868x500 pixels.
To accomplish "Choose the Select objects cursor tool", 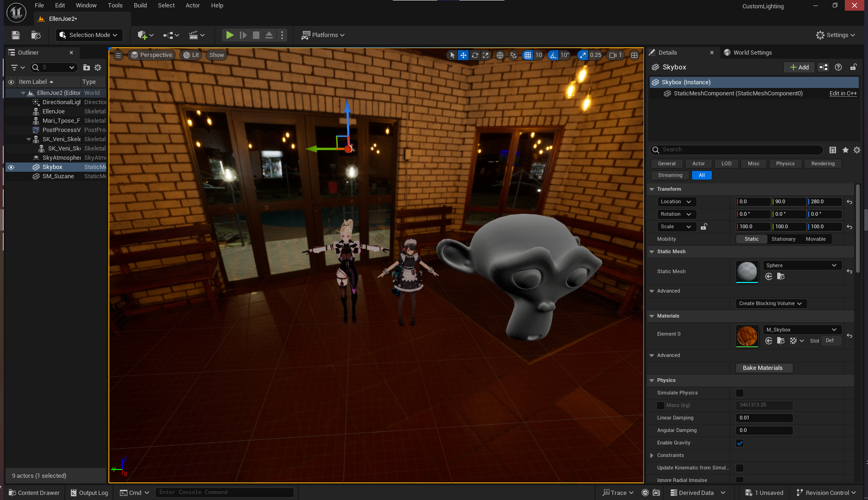I will click(x=453, y=55).
